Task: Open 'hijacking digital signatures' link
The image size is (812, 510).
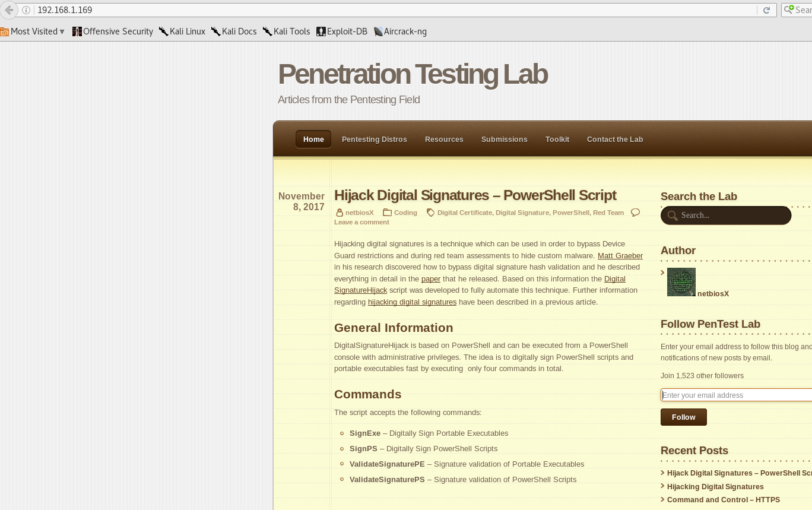Action: (x=412, y=302)
